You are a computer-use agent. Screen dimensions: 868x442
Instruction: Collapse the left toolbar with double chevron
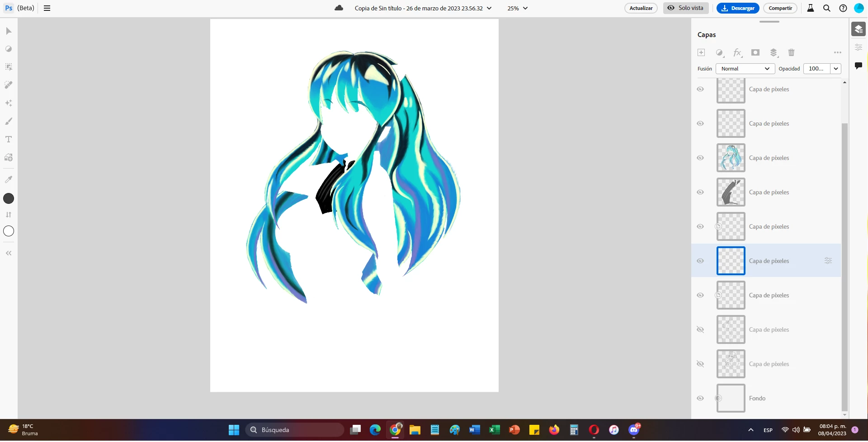tap(9, 254)
